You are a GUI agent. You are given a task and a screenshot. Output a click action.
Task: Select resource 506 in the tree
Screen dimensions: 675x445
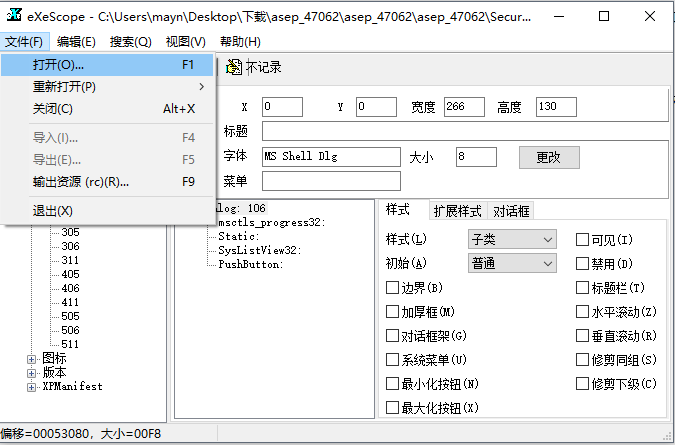70,330
